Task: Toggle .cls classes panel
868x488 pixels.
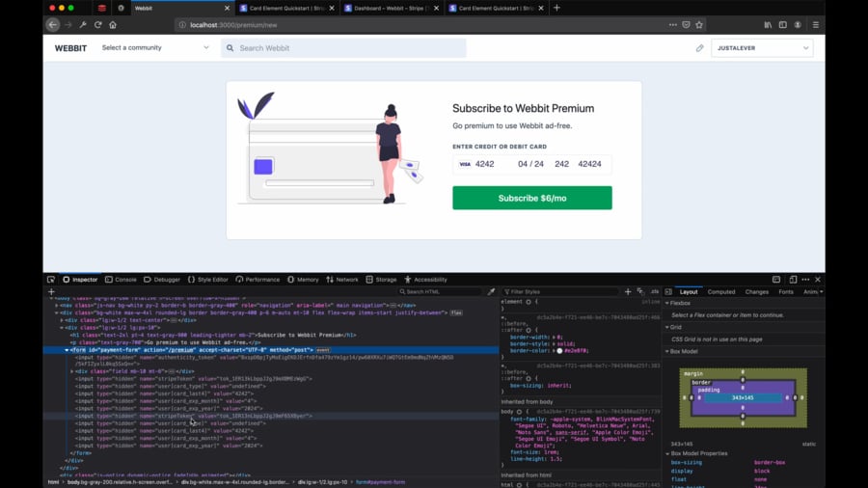Action: coord(655,291)
